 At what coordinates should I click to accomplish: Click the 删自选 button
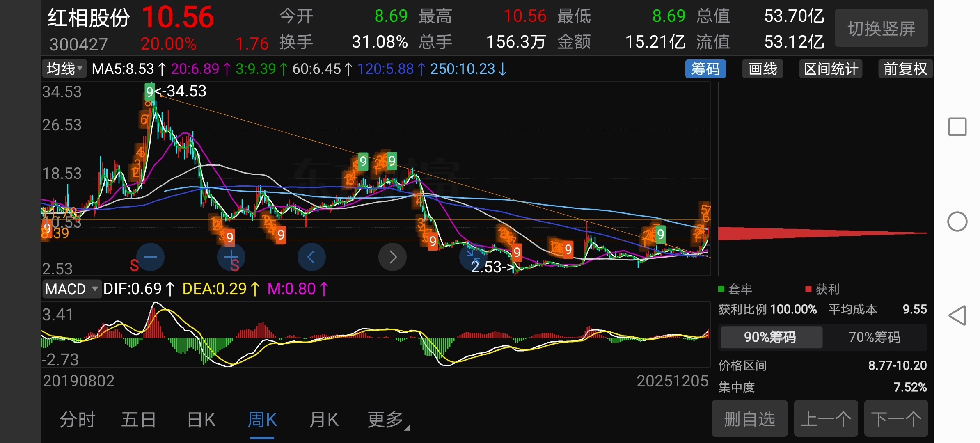749,419
